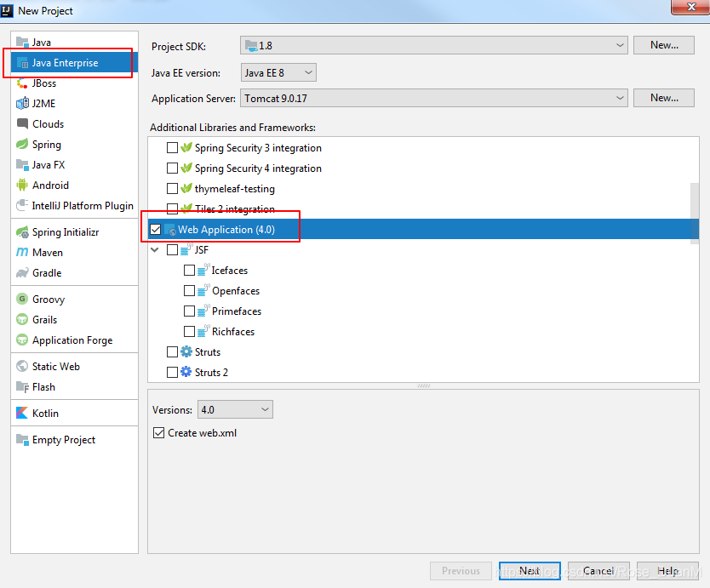Select the 'Openfaces' row text
The width and height of the screenshot is (710, 588).
click(x=236, y=291)
